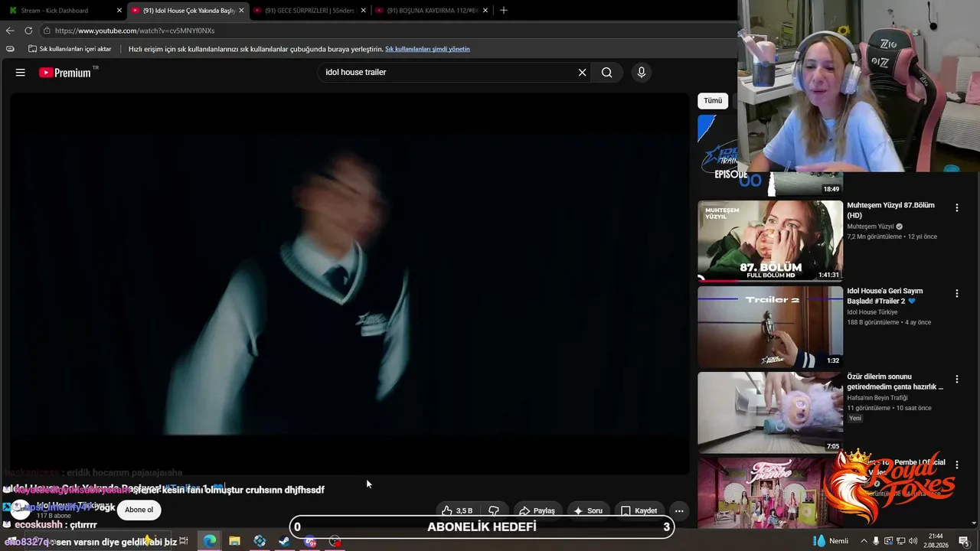Open the clock showing 21:44
Screen dimensions: 980x551
[936, 541]
